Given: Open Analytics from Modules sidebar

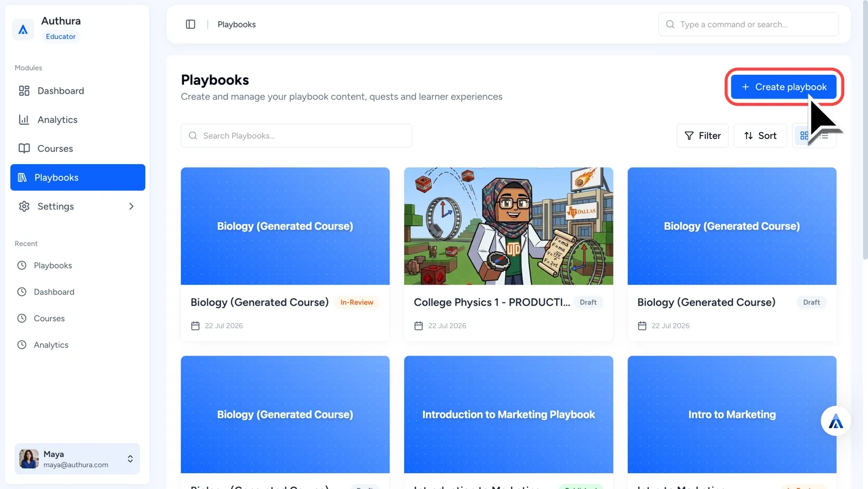Looking at the screenshot, I should click(x=78, y=120).
